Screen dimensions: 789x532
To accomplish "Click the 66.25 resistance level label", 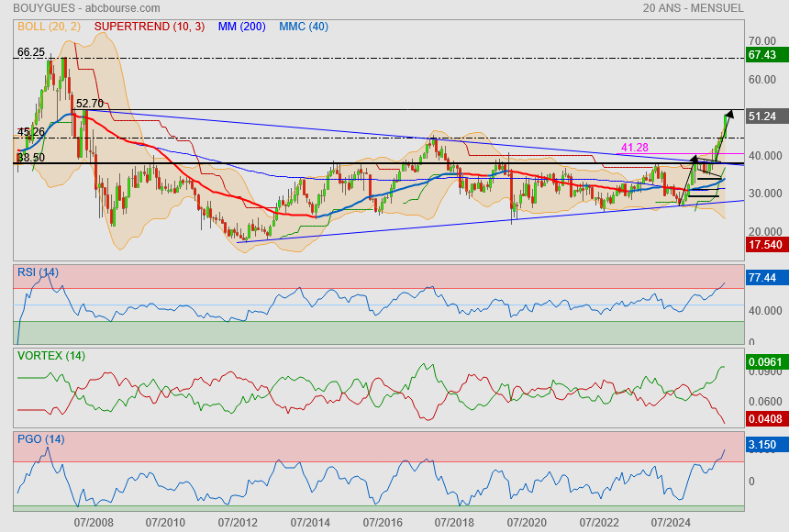I will 31,52.
